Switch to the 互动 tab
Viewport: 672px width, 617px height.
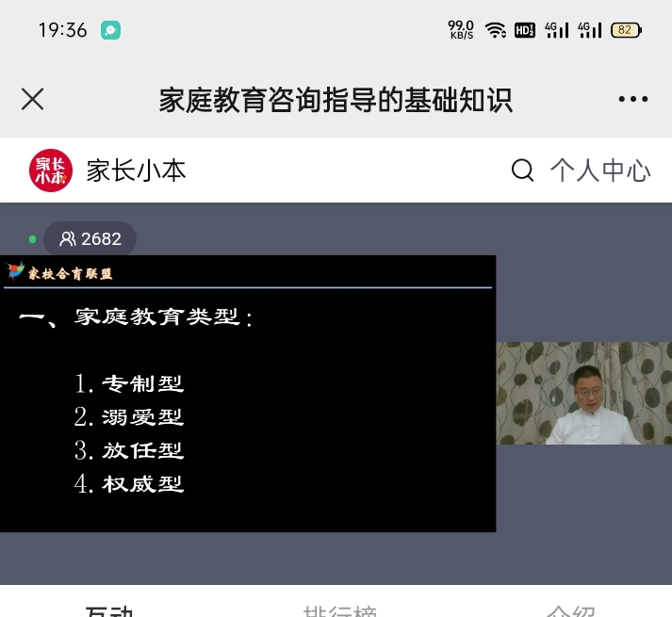click(x=109, y=610)
